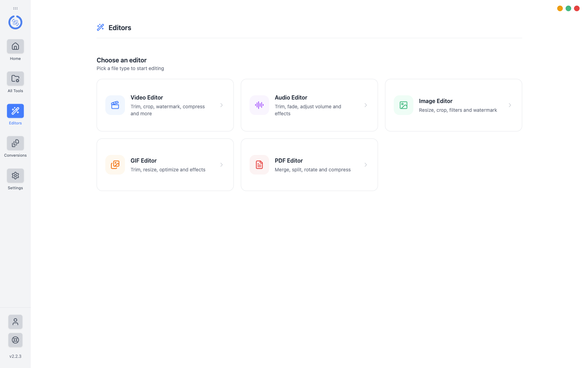Click the drag handle dots above the logo
The height and width of the screenshot is (368, 588).
(15, 8)
